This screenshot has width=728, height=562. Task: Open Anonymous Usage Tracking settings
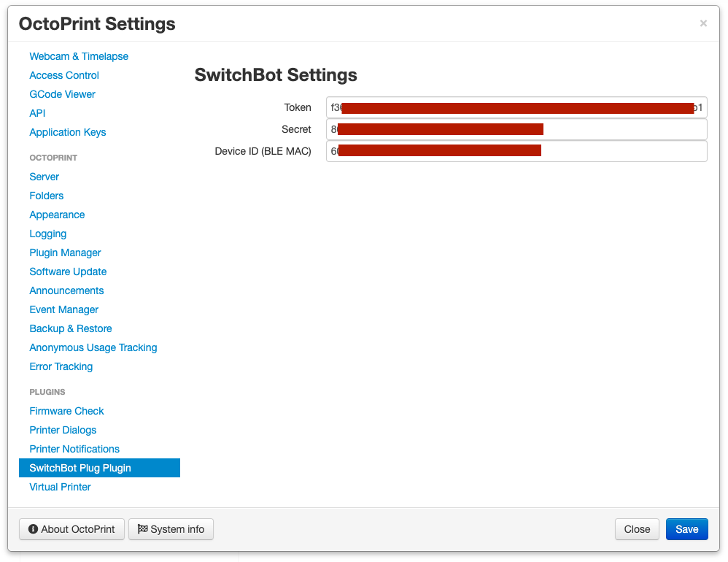pyautogui.click(x=93, y=348)
